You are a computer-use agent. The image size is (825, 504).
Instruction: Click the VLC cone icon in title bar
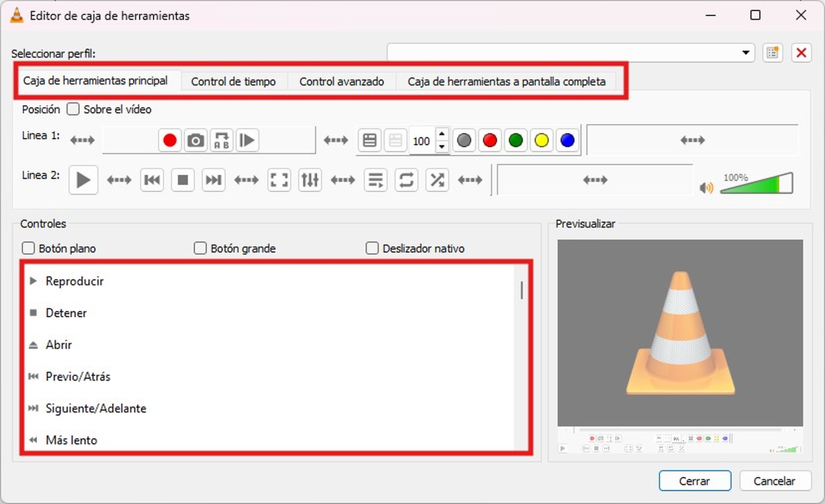pyautogui.click(x=17, y=15)
